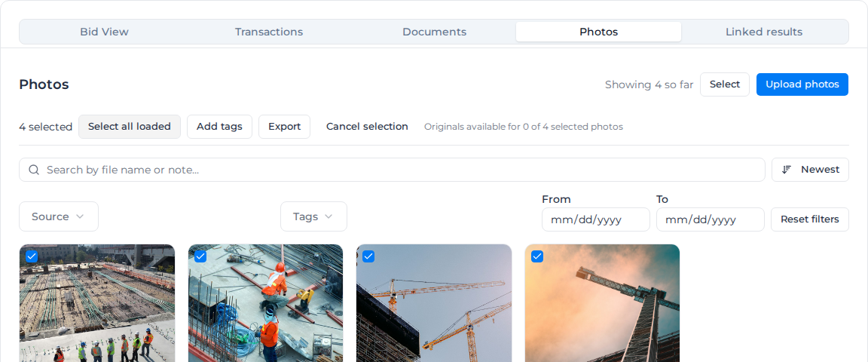Focus the search by file name field
Screen dimensions: 868x362
click(392, 170)
